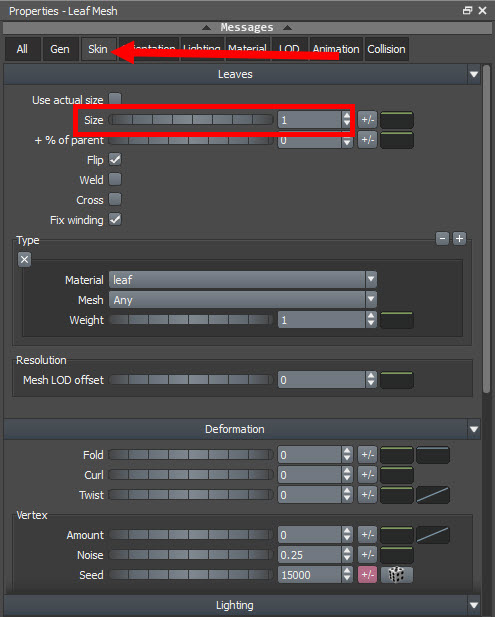Uncheck the Flip checkbox
The height and width of the screenshot is (617, 495).
tap(115, 159)
